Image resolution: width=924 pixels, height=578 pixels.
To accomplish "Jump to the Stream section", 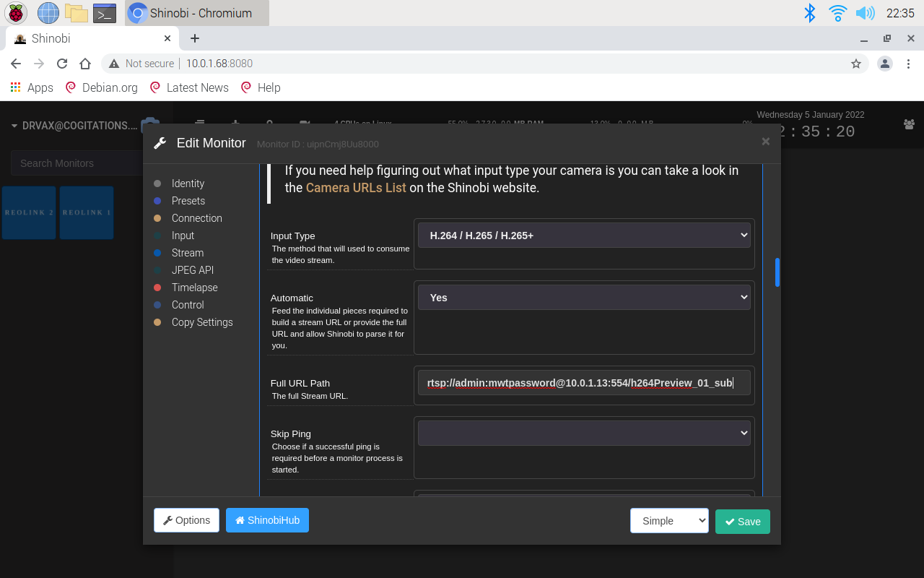I will (x=188, y=253).
